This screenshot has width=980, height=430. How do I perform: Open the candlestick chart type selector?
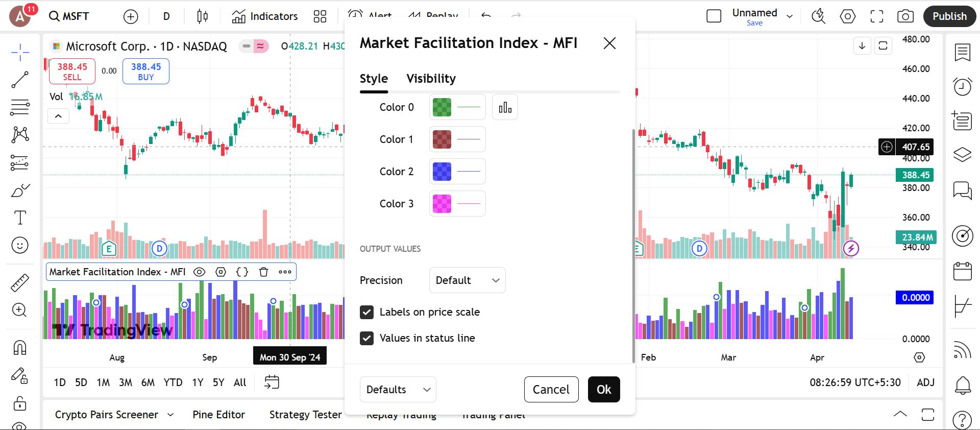[202, 17]
